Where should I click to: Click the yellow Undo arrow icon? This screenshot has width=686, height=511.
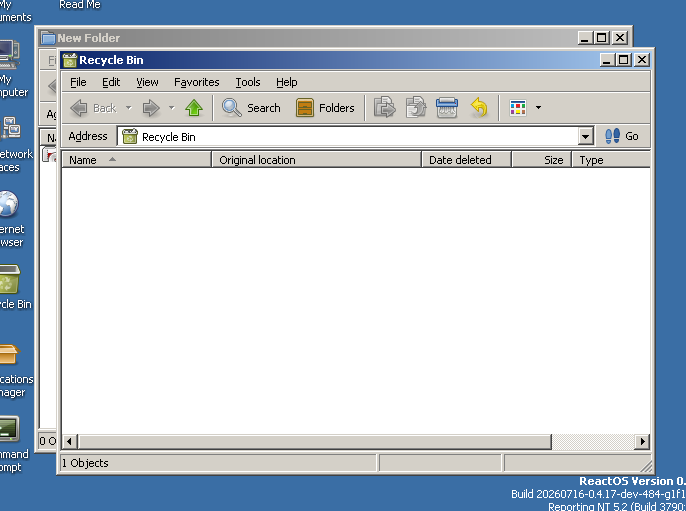[479, 108]
